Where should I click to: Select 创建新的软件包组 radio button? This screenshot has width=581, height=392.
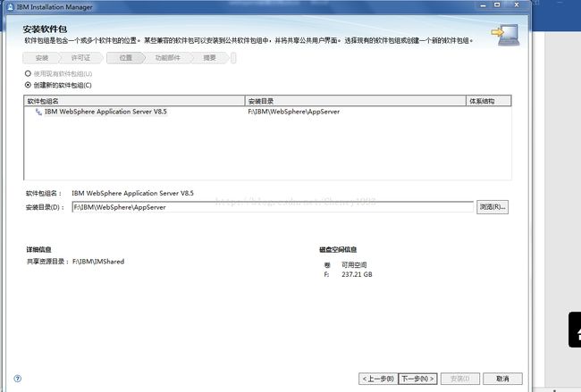(x=28, y=85)
